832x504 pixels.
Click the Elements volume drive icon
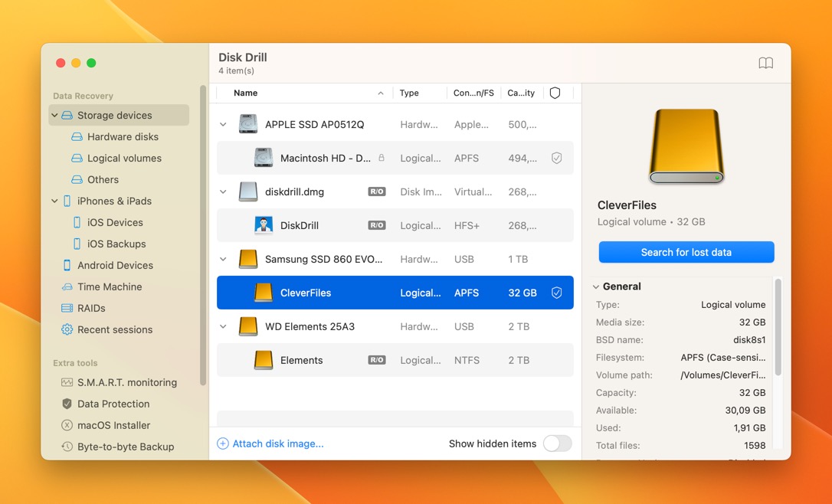[x=264, y=360]
